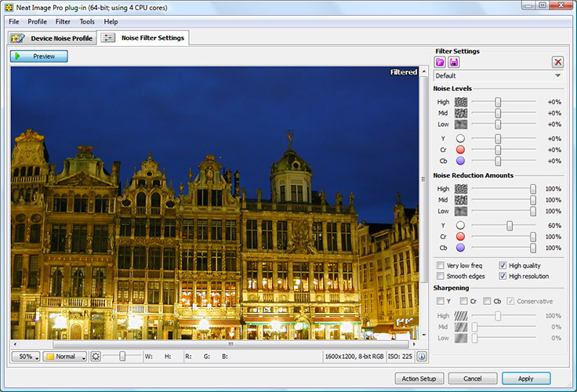Viewport: 577px width, 392px height.
Task: Click the Neat Image app icon in title bar
Action: click(9, 7)
